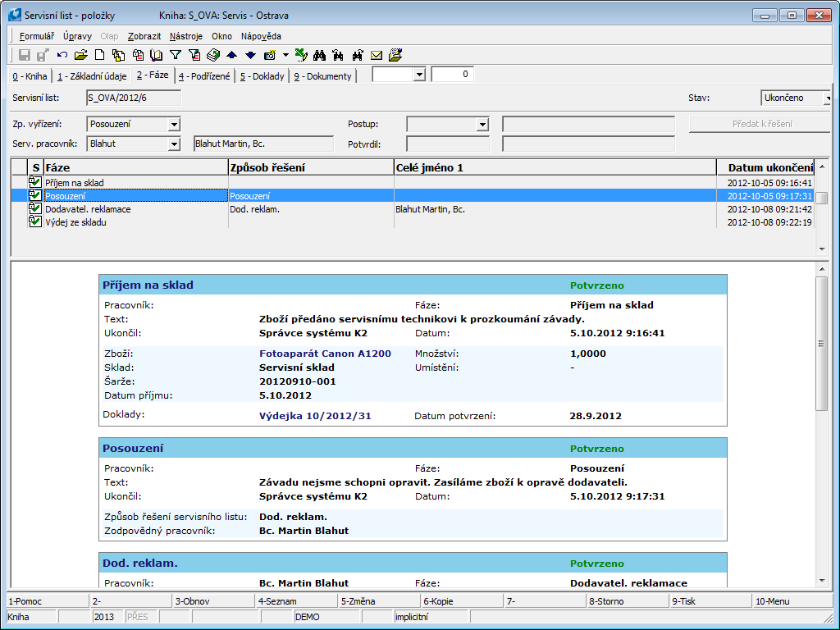
Task: Click the Servisní list number field
Action: click(x=133, y=98)
